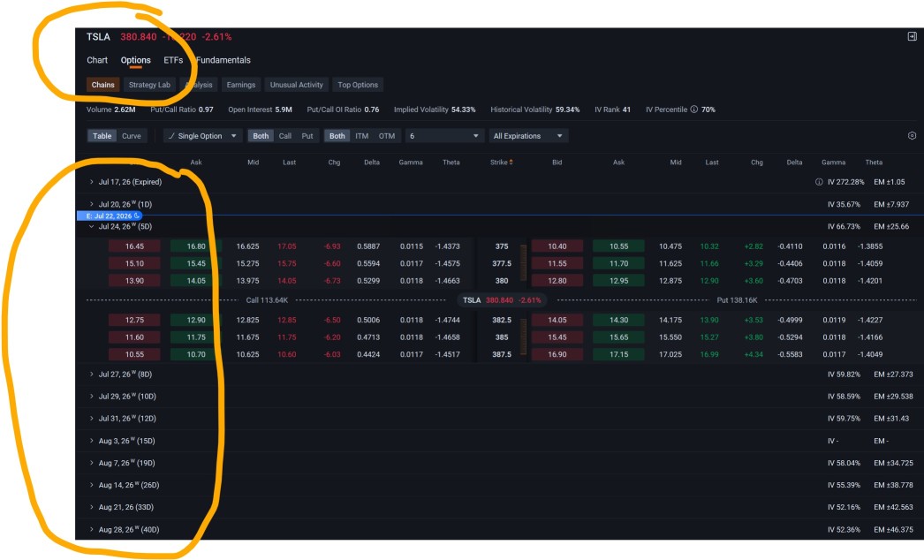Click the 375 strike call ask price 16.80
Viewport: 924px width, 560px height.
tap(196, 246)
